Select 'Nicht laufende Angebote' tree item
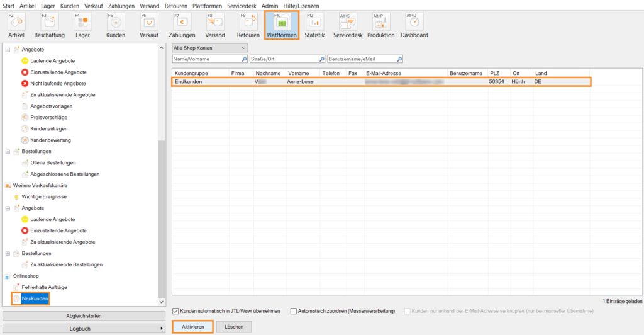The image size is (644, 335). [x=58, y=83]
